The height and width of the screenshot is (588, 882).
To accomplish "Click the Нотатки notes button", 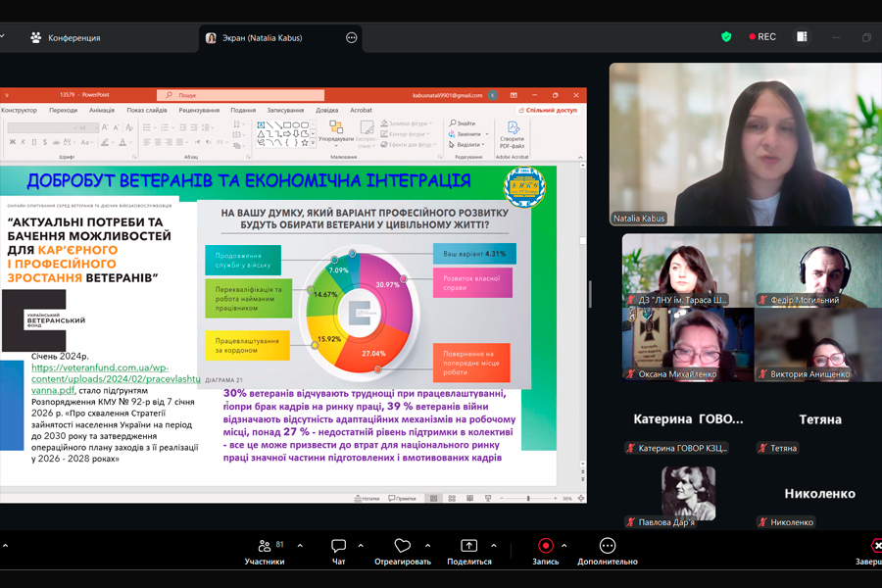I will pyautogui.click(x=367, y=499).
